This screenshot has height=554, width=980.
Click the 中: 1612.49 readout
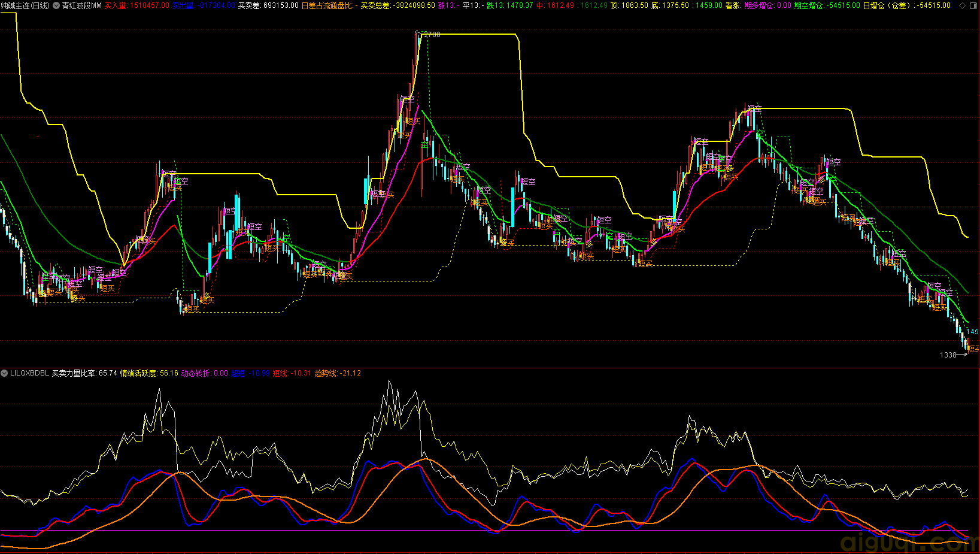(x=555, y=5)
